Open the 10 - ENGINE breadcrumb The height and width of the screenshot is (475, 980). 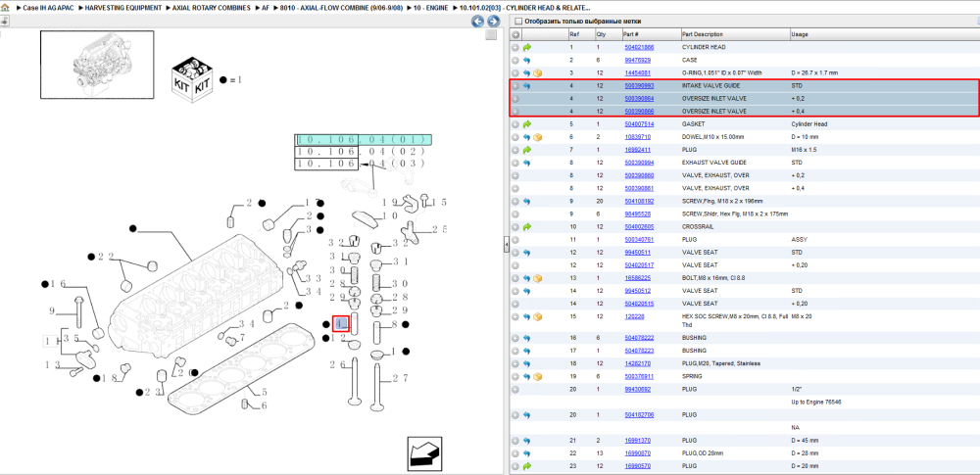click(x=430, y=8)
